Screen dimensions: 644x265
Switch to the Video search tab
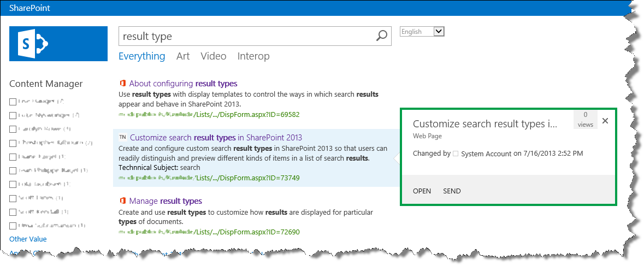coord(213,56)
